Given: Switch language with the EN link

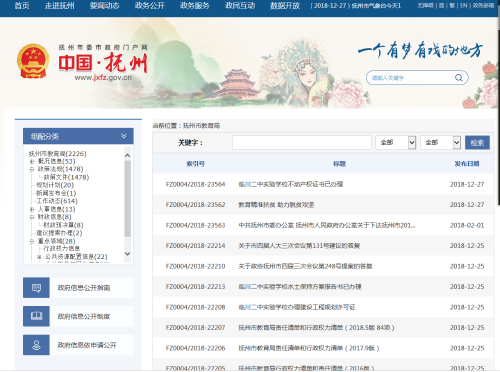Looking at the screenshot, I should [464, 6].
